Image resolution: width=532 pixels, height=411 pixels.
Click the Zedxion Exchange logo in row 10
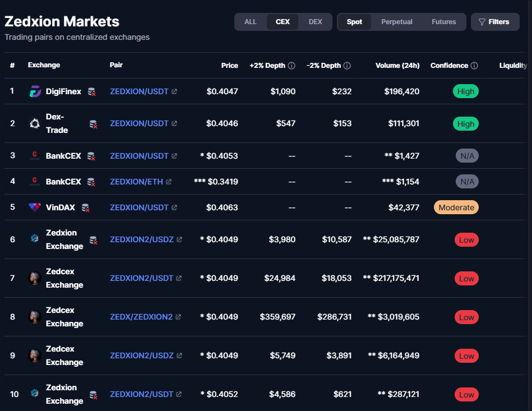(35, 394)
